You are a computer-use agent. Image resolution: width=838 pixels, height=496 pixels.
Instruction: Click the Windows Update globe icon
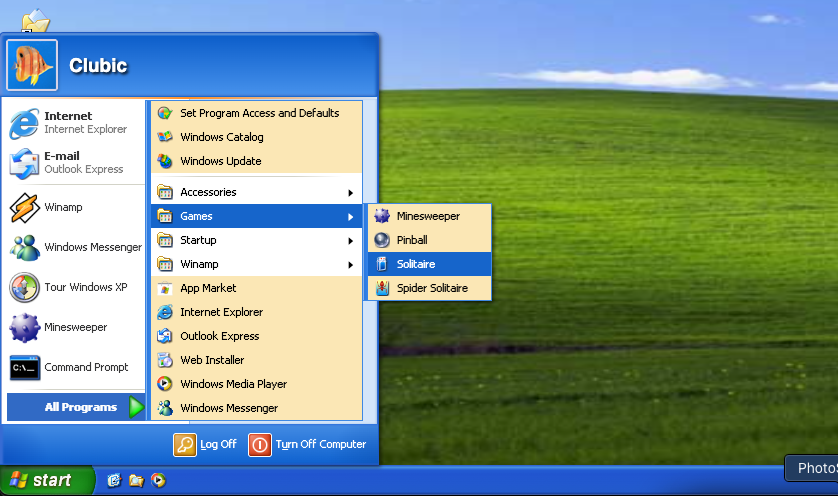165,161
